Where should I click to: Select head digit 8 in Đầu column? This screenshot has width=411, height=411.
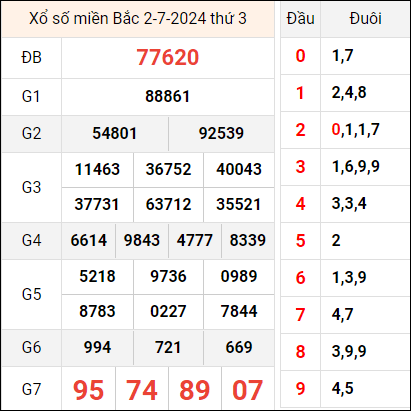[x=300, y=352]
